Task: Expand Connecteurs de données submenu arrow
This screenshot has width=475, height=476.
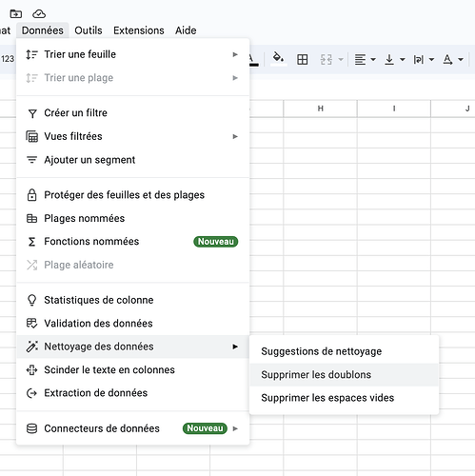Action: 235,428
